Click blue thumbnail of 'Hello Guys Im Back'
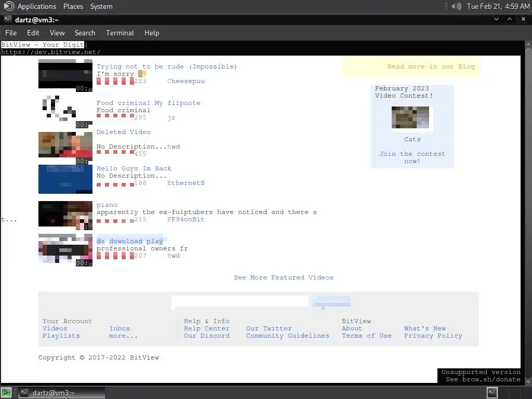Screen dimensions: 532x399 pos(65,179)
